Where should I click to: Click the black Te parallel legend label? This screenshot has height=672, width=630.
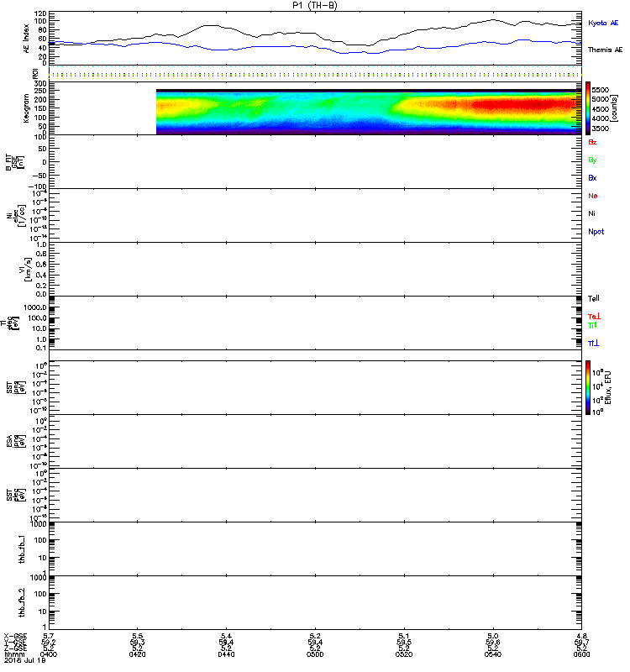(594, 299)
